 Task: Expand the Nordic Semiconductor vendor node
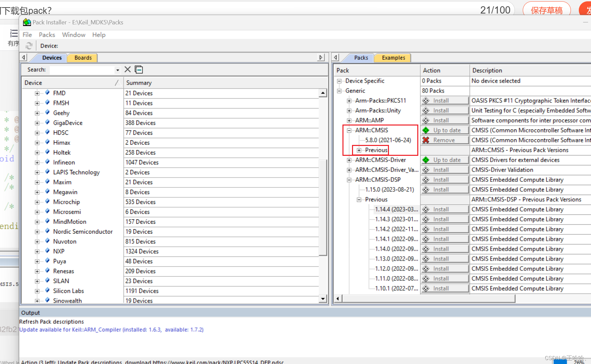37,232
